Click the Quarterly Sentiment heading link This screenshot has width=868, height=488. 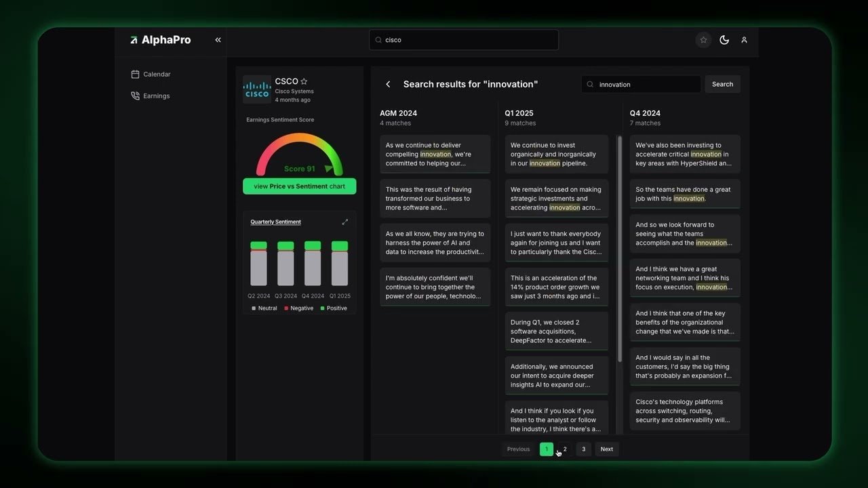275,222
